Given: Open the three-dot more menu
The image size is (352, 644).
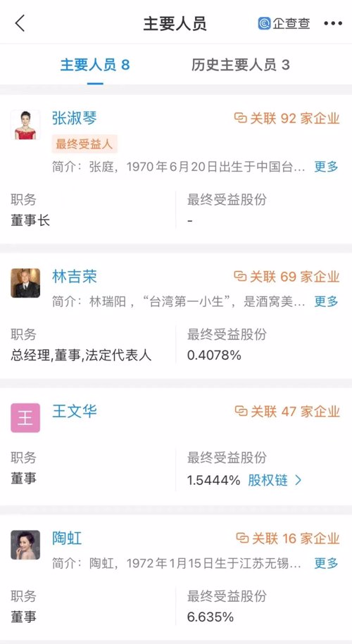Looking at the screenshot, I should coord(333,23).
